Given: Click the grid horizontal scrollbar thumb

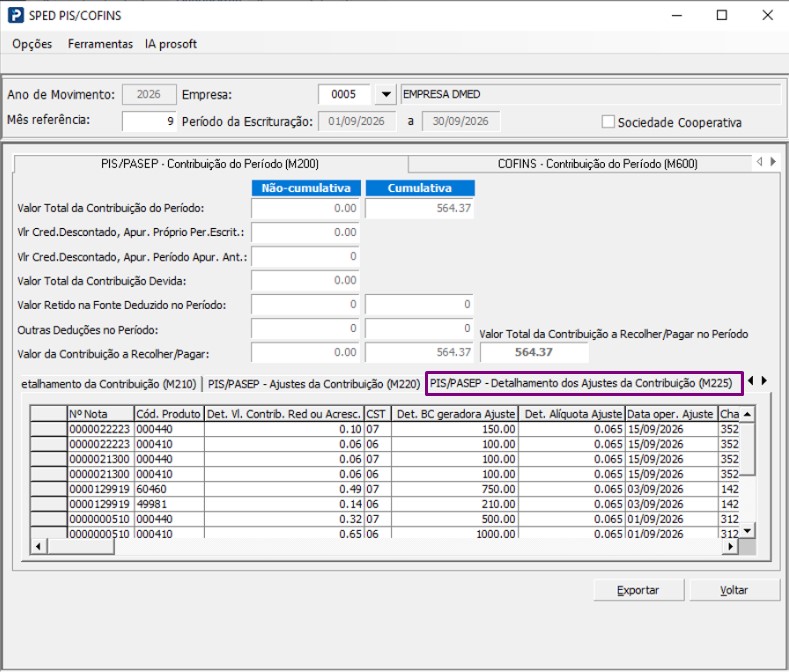Looking at the screenshot, I should pos(81,546).
